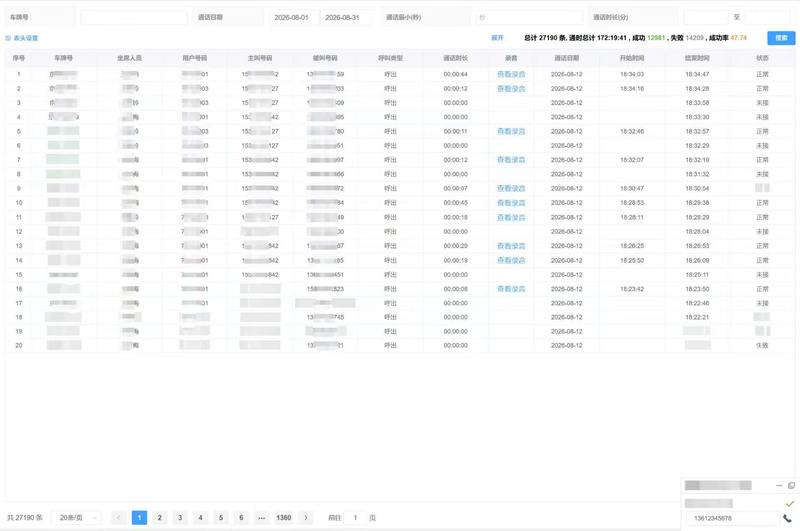View recording for call started 18:28:11
The image size is (800, 531).
click(x=511, y=218)
